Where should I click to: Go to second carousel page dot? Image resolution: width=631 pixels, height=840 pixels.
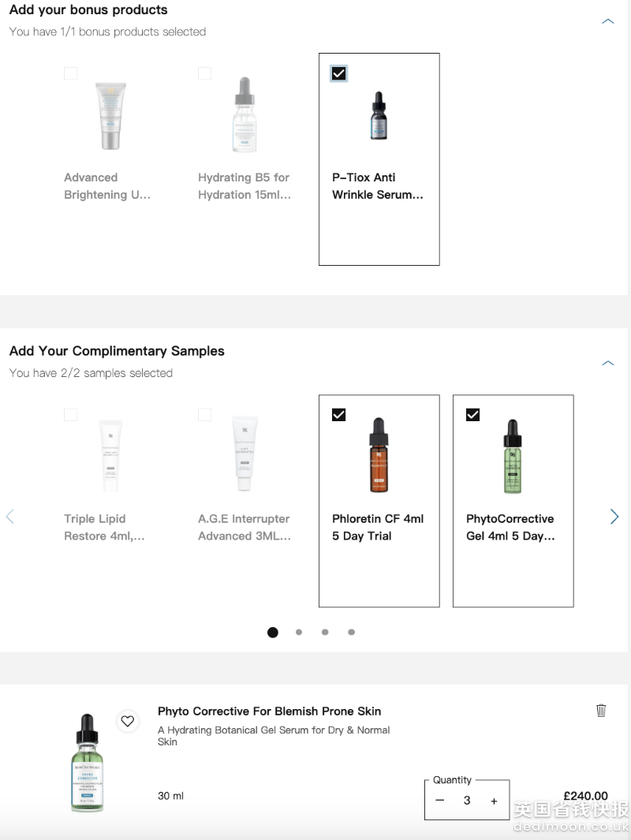click(299, 632)
